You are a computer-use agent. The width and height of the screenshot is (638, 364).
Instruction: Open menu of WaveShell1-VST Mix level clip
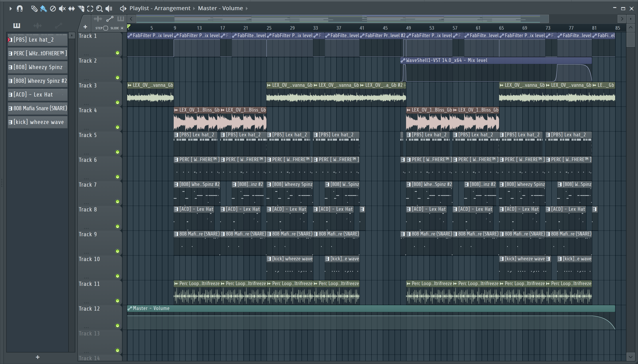click(x=403, y=60)
